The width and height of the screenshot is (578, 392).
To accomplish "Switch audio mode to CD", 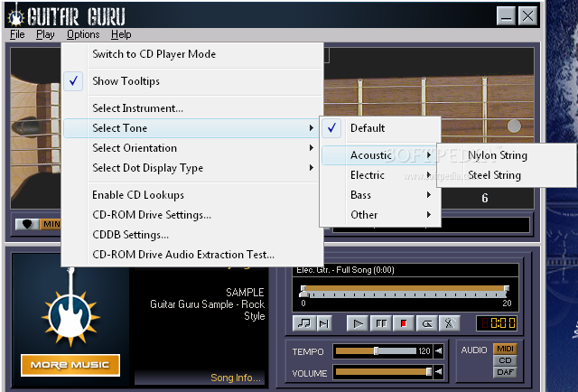I will click(505, 360).
